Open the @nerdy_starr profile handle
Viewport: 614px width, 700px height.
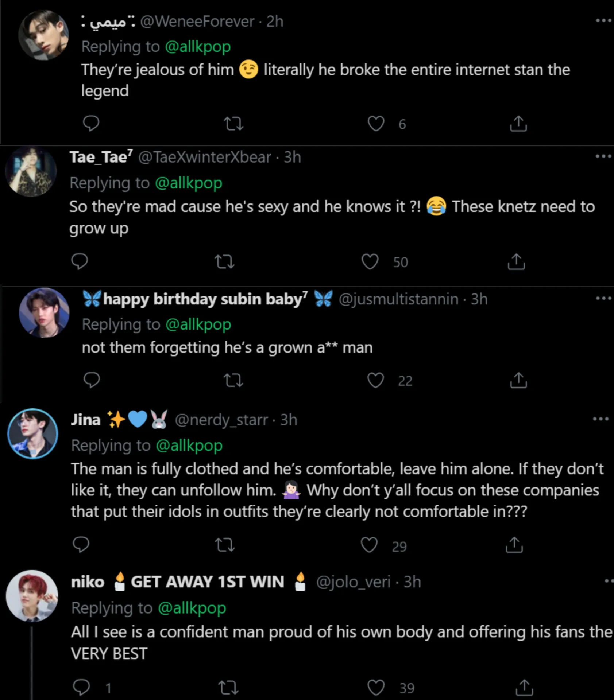(x=221, y=420)
